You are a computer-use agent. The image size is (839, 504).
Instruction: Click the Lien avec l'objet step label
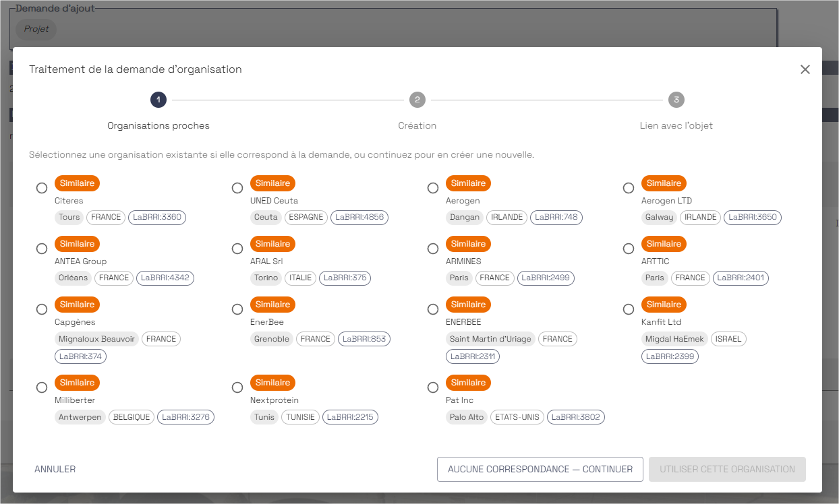[676, 126]
